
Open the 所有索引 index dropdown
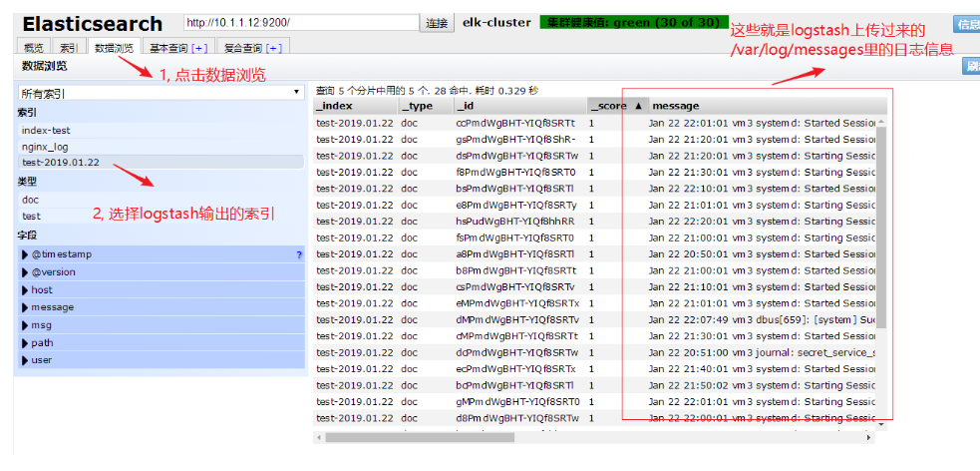pos(162,93)
